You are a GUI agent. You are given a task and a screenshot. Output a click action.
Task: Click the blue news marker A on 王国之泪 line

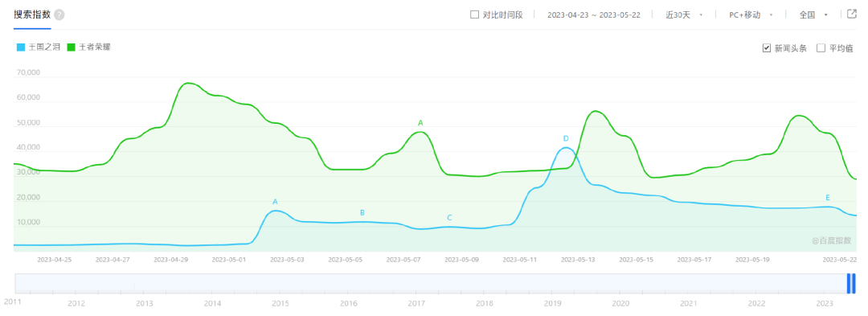point(275,202)
